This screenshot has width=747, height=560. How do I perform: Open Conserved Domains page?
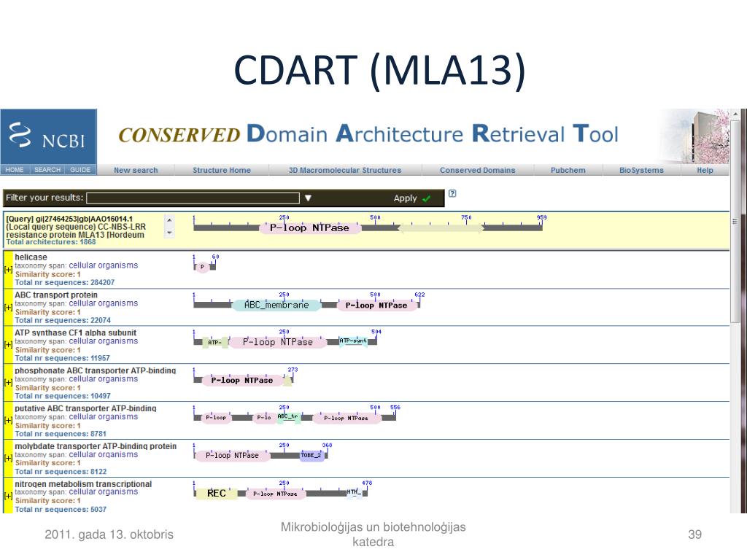tap(477, 170)
